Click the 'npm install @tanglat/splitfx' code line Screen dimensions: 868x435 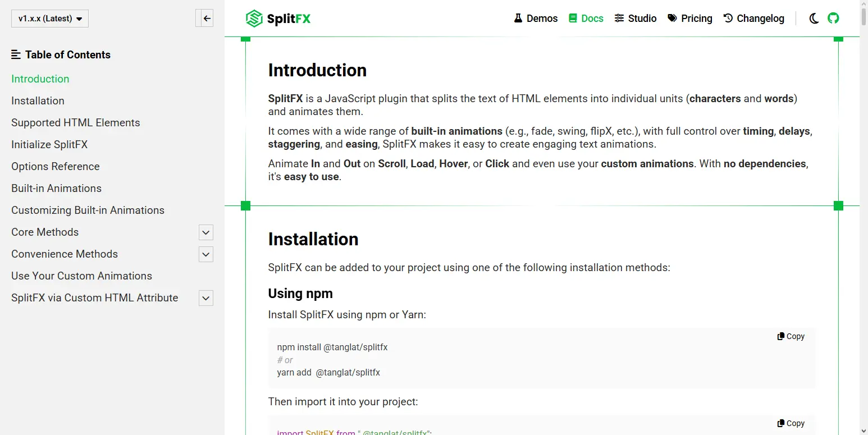pyautogui.click(x=332, y=347)
